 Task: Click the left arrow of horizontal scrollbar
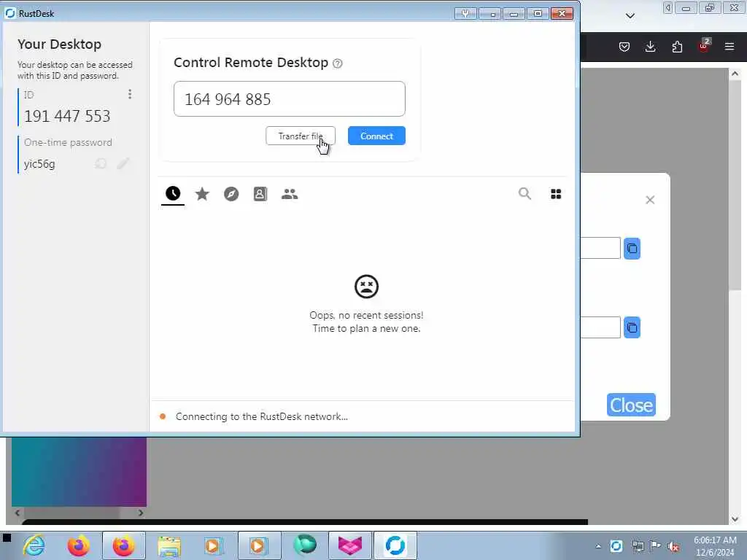pos(18,513)
